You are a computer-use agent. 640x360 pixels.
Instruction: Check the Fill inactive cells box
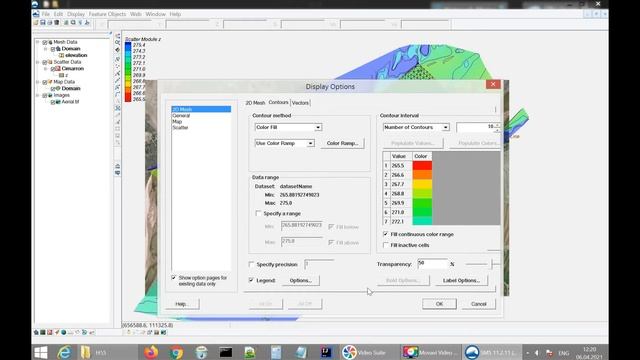point(385,245)
